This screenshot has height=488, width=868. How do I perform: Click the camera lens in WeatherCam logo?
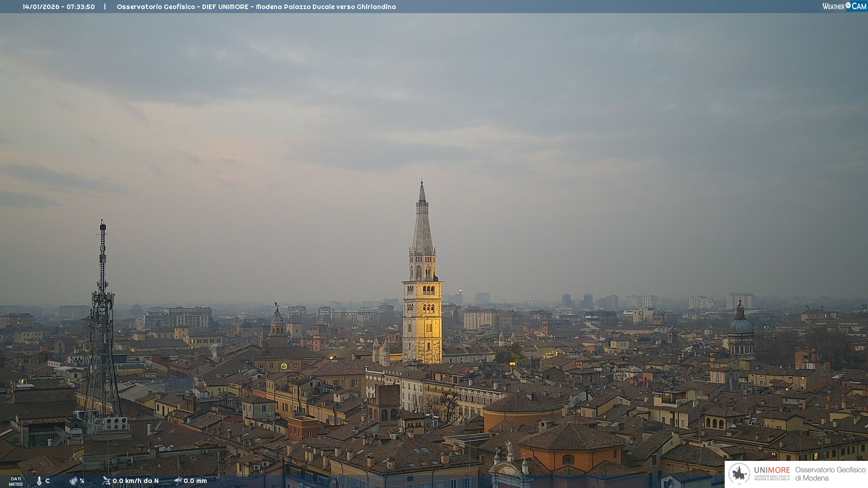coord(848,5)
